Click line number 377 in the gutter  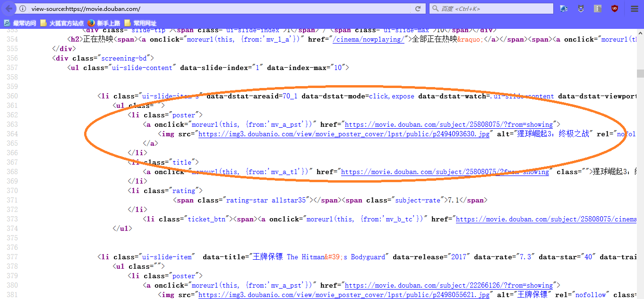[11, 257]
